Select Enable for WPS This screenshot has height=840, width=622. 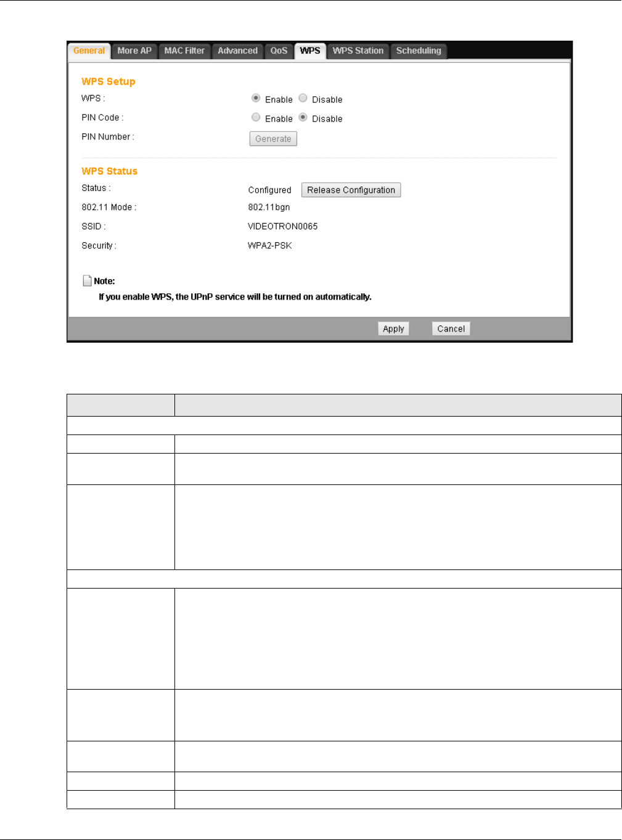(256, 98)
